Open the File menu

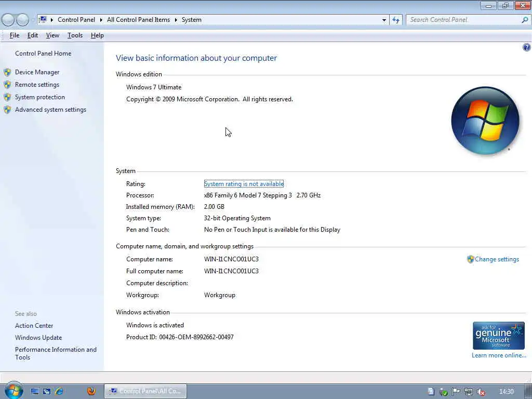click(x=14, y=35)
